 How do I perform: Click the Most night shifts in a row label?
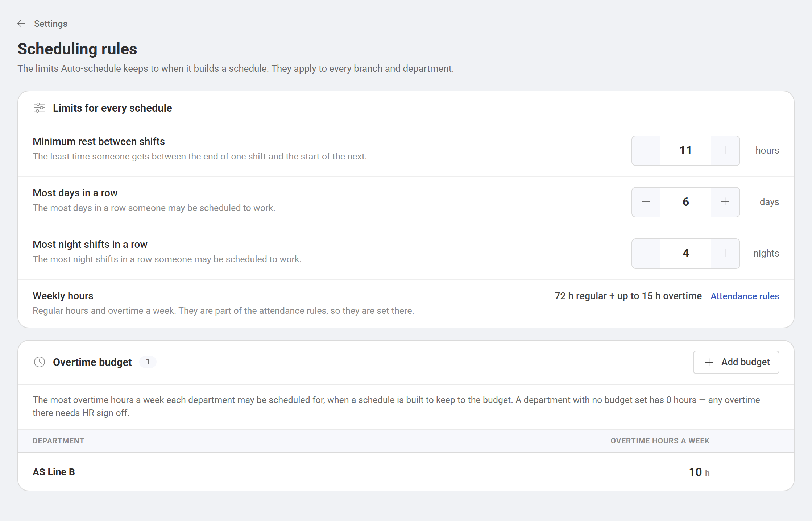point(90,244)
